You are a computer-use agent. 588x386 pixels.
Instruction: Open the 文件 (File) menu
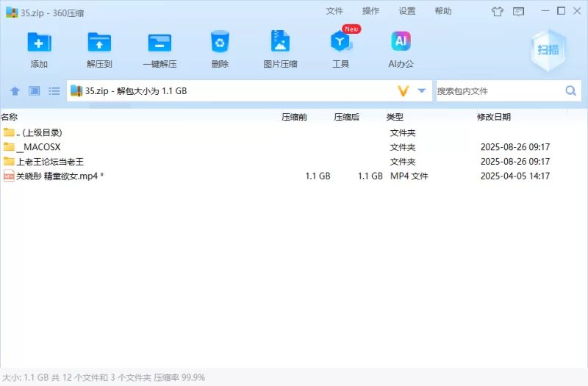coord(334,11)
